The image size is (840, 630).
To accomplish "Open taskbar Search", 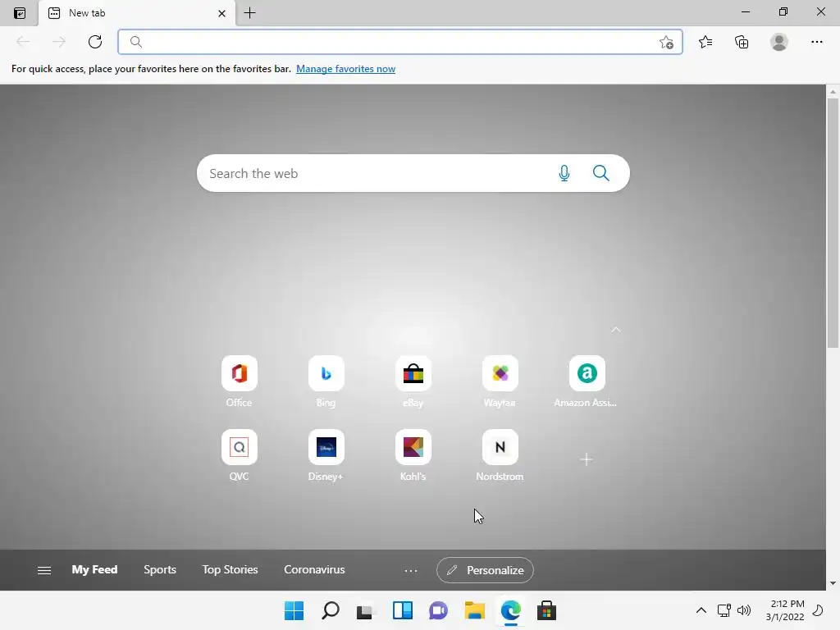I will click(330, 610).
